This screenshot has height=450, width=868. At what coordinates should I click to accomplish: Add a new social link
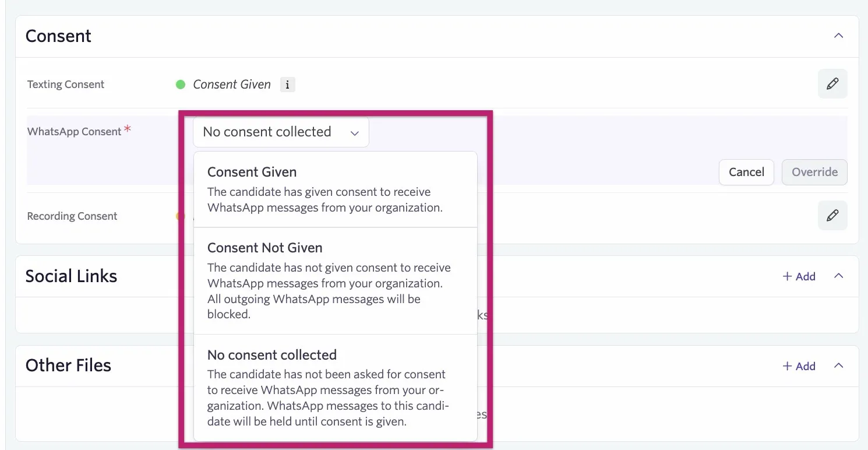point(799,276)
